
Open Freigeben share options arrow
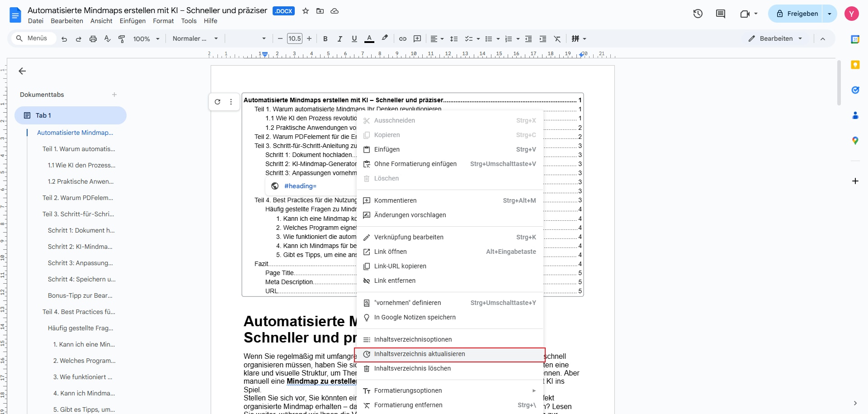830,14
